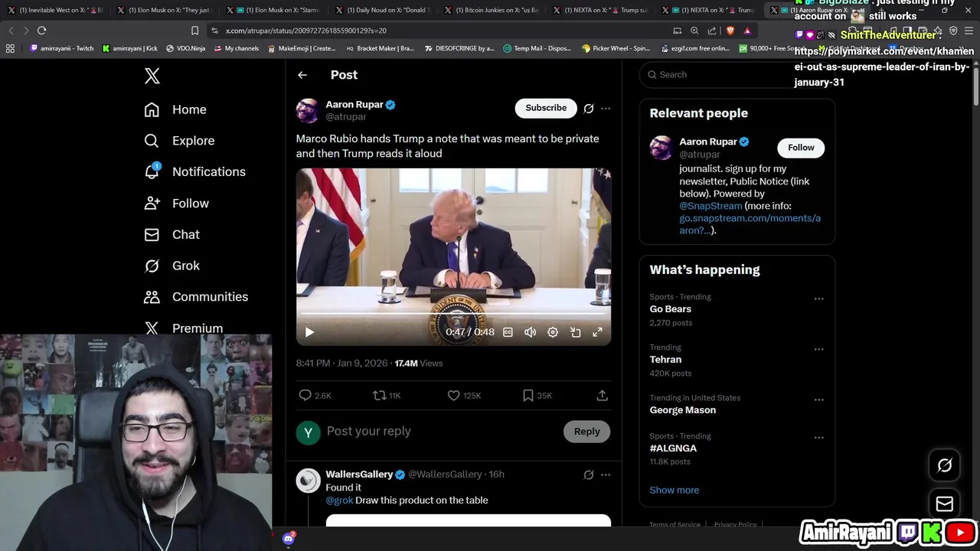The image size is (980, 551).
Task: Show more trends
Action: click(675, 491)
